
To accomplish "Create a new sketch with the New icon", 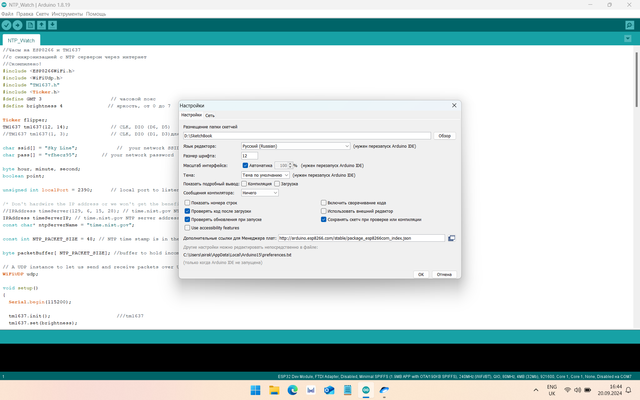I will pos(30,25).
